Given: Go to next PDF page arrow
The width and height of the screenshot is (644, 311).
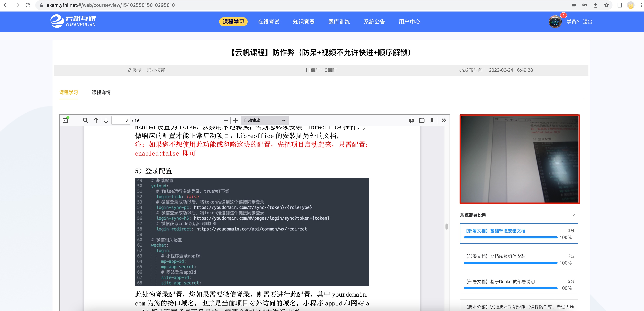Looking at the screenshot, I should tap(106, 120).
